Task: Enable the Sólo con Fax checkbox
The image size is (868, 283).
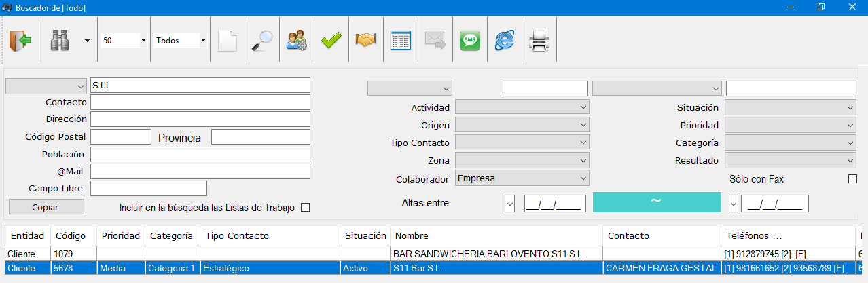Action: (852, 179)
